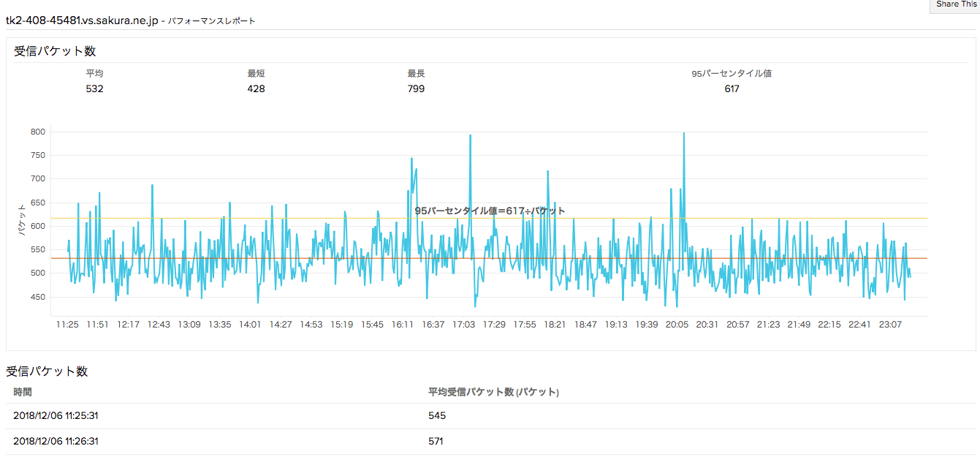980x457 pixels.
Task: Click the 13:09 x-axis time label
Action: 189,325
